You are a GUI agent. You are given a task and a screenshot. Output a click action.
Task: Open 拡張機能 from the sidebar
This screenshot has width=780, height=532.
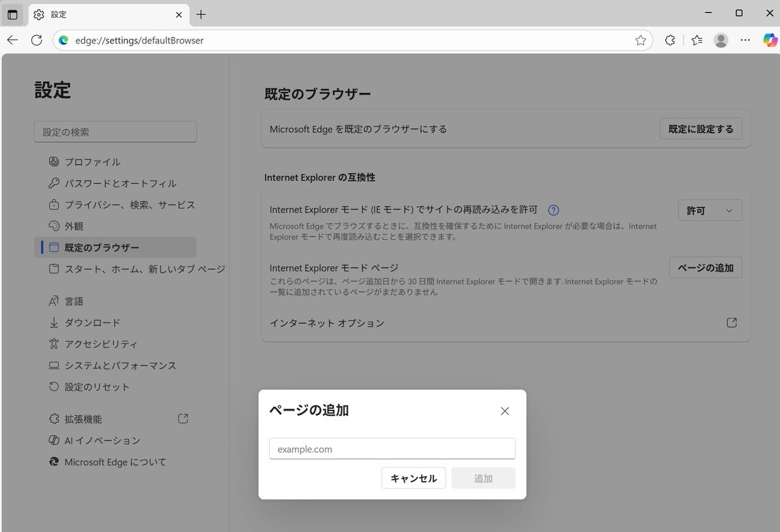point(83,419)
